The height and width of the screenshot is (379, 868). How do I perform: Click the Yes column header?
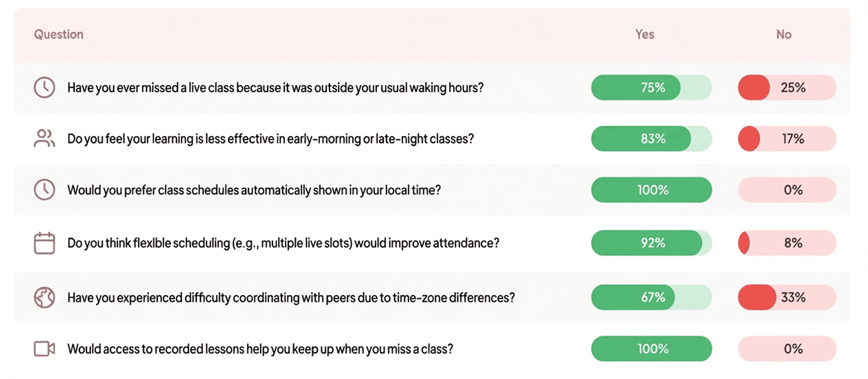[x=645, y=35]
